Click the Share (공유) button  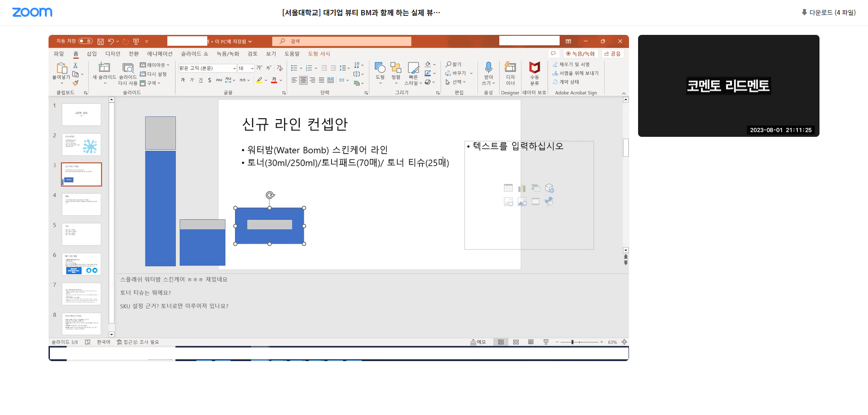coord(612,53)
